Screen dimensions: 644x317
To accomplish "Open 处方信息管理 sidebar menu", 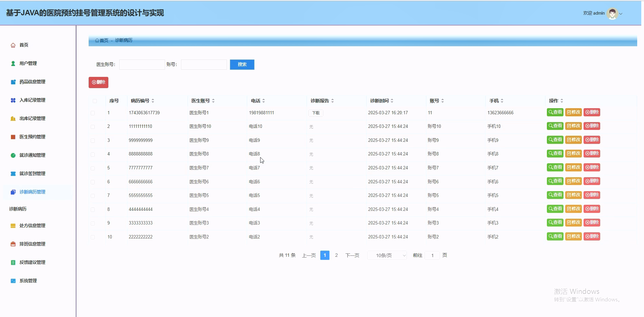I will 32,226.
